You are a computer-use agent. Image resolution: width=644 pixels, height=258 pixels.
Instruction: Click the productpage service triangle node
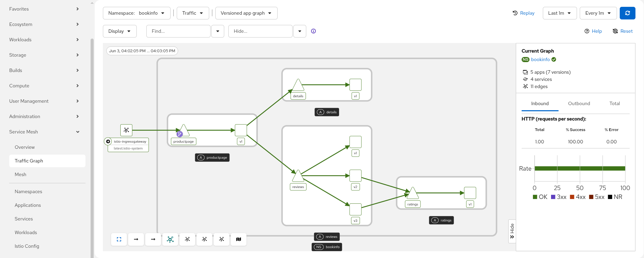tap(184, 131)
